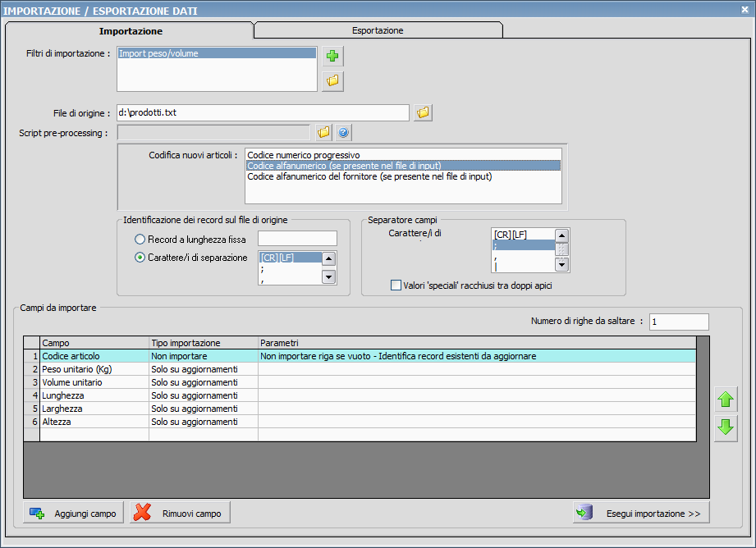
Task: Open filter folder icon beside filter list
Action: pyautogui.click(x=332, y=80)
